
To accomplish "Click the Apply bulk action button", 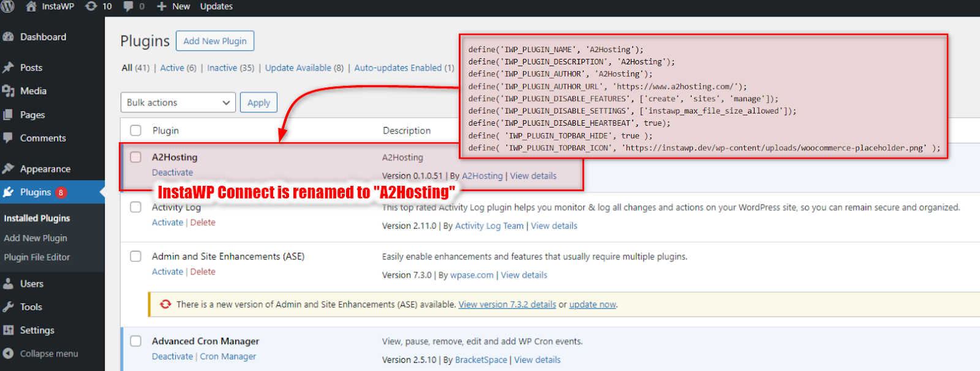I will (258, 102).
